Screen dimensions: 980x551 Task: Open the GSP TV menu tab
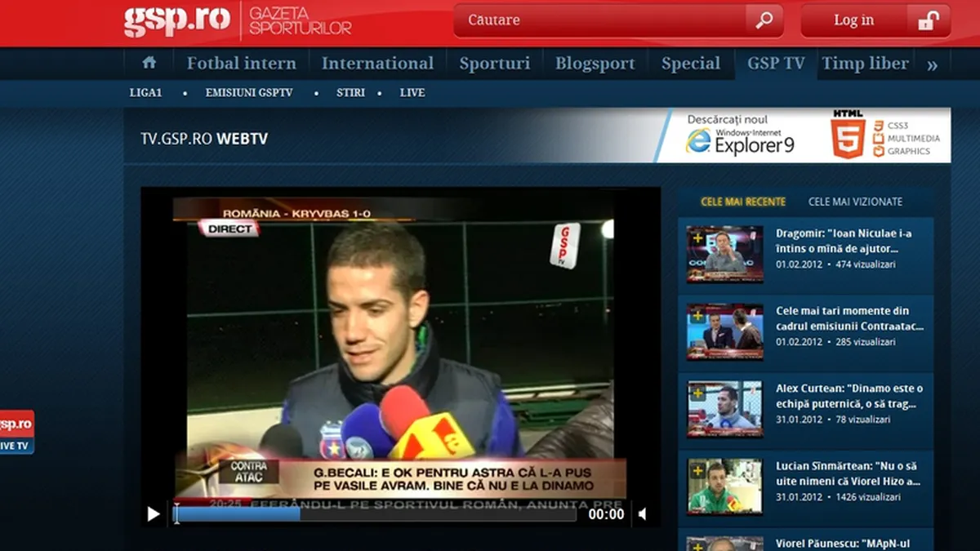[775, 64]
